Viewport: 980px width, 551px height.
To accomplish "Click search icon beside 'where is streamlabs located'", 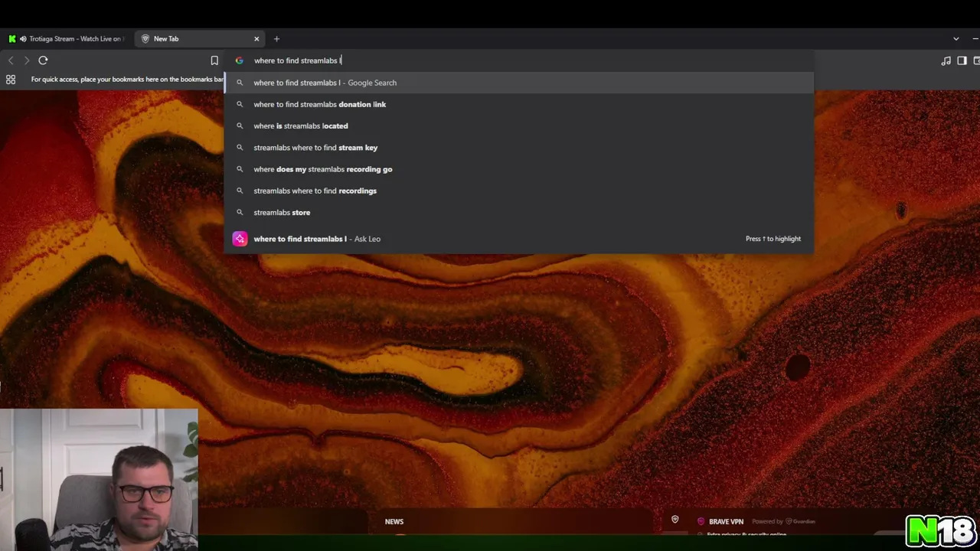I will pyautogui.click(x=240, y=126).
